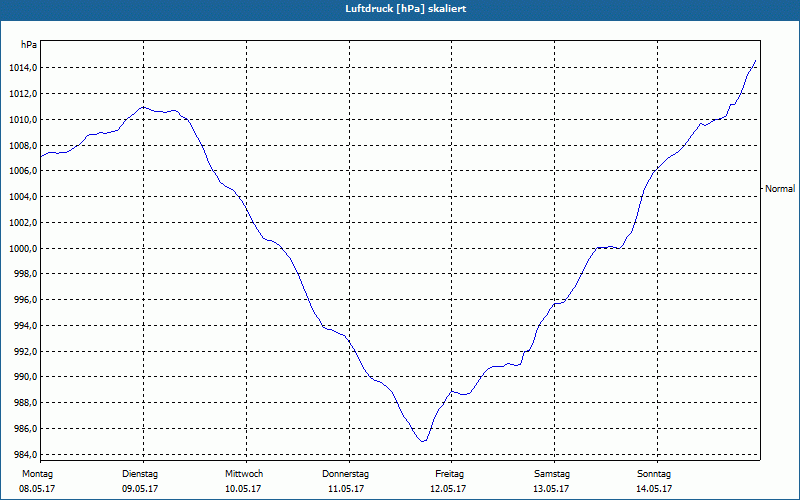Screen dimensions: 800x500
Task: Click the '1004,0' axis value
Action: click(22, 197)
